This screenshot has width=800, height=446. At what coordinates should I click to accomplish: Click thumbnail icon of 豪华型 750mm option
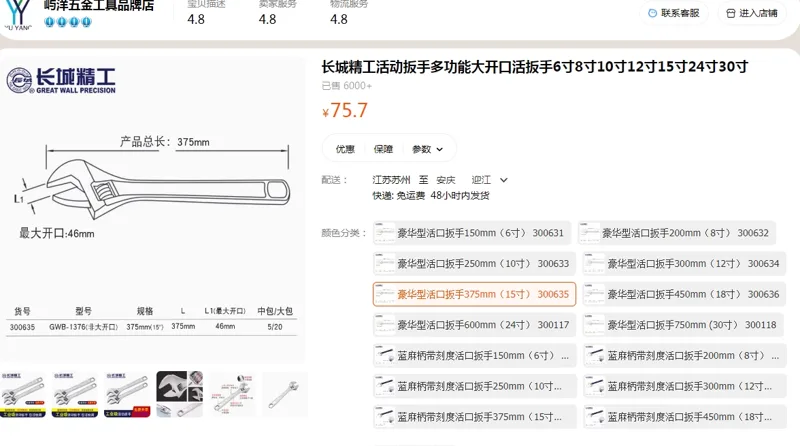(x=595, y=325)
